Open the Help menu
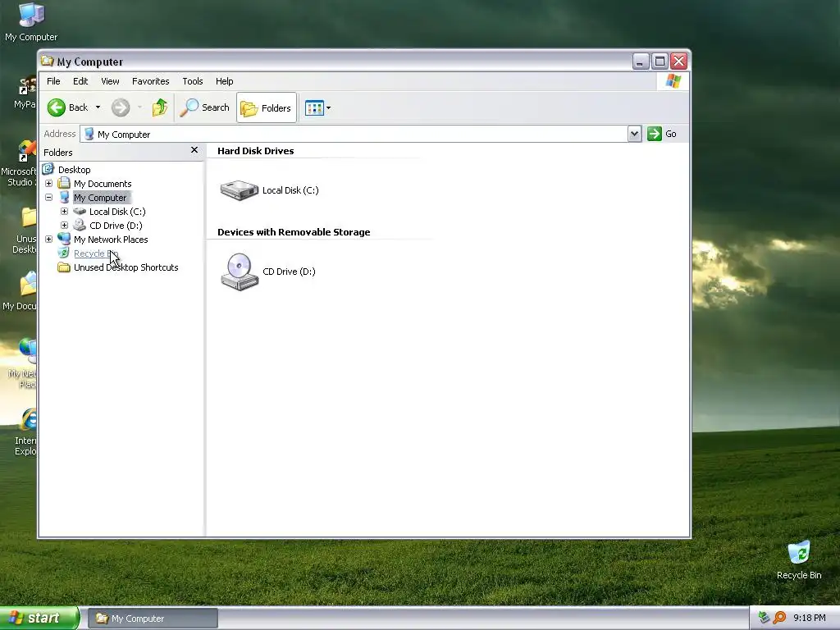This screenshot has width=840, height=630. [x=225, y=81]
